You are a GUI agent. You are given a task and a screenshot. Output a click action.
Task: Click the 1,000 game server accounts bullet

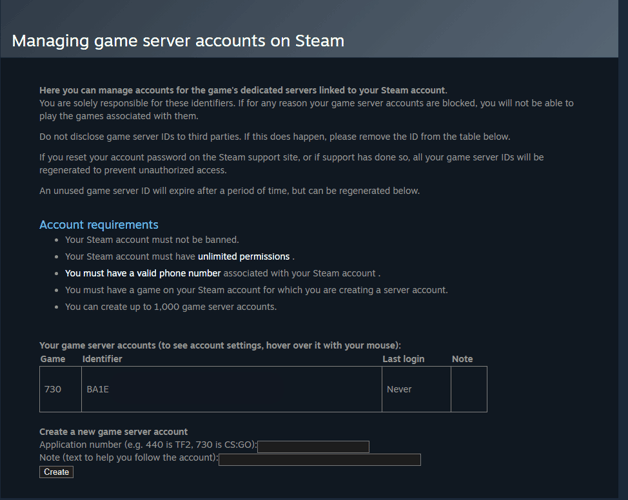click(171, 306)
